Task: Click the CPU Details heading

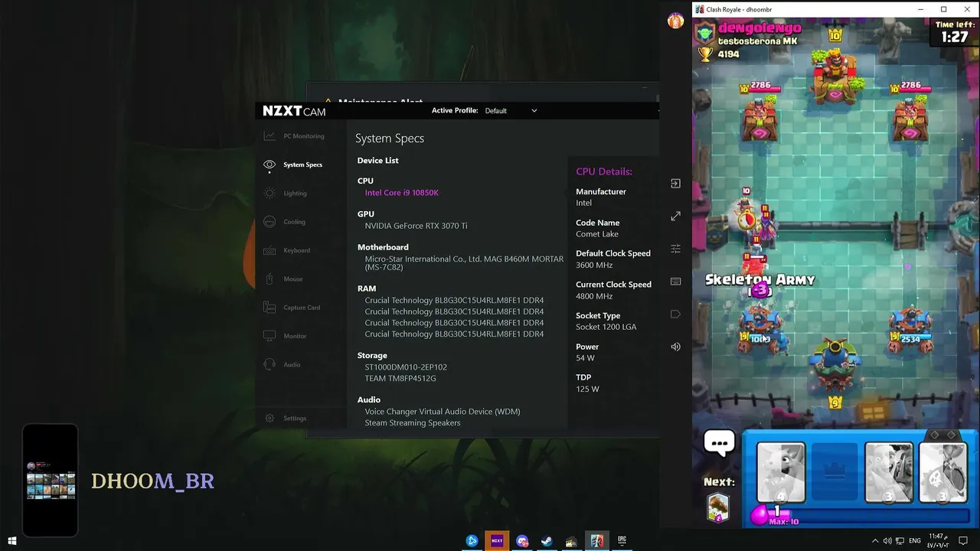Action: 604,171
